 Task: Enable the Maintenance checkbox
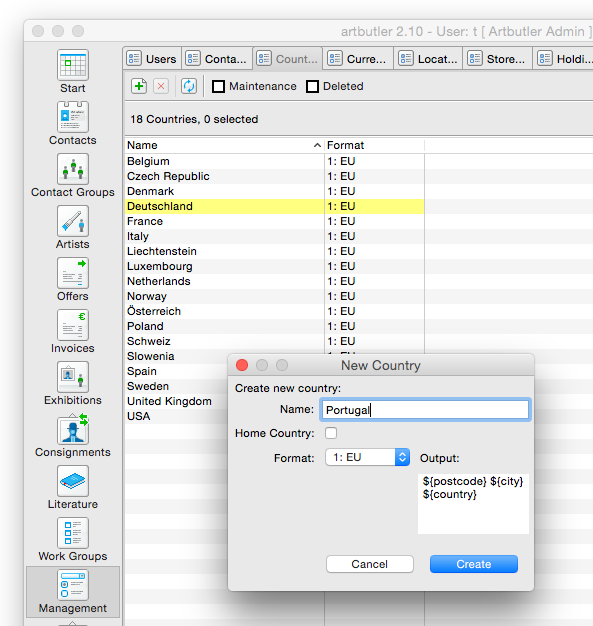(x=218, y=86)
